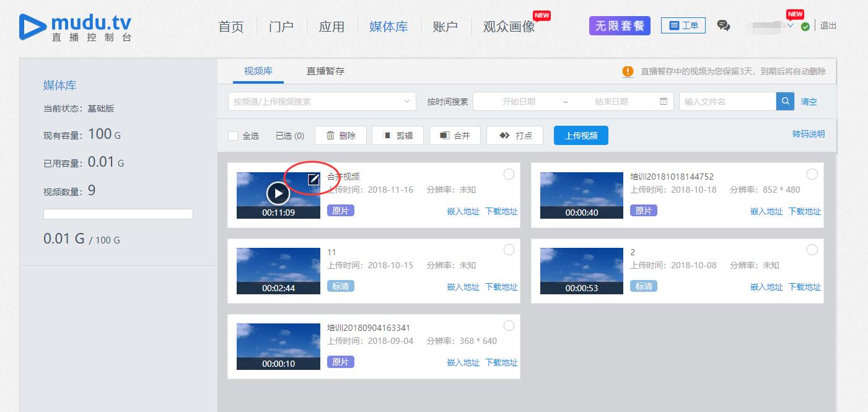Go to 首页 menu

pos(231,27)
